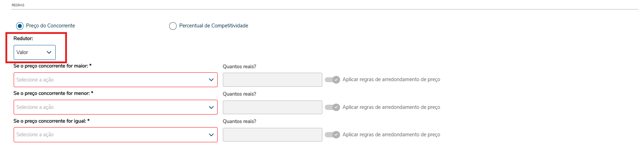
Task: Expand action dropdown for preço concorrente menor
Action: click(115, 107)
